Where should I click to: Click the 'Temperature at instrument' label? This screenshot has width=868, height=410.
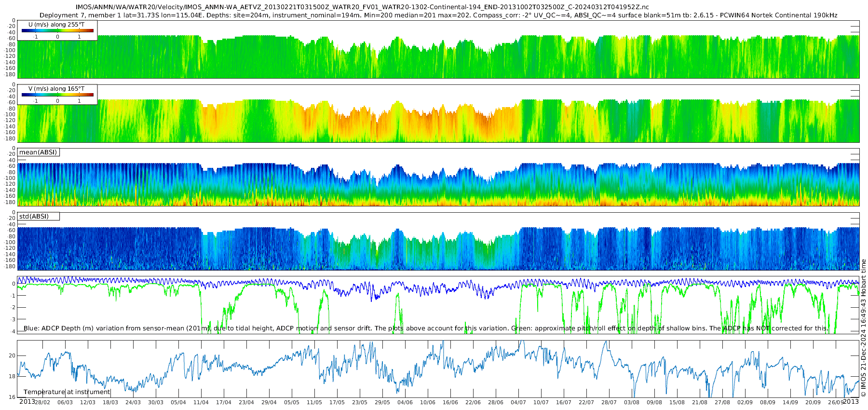point(67,392)
